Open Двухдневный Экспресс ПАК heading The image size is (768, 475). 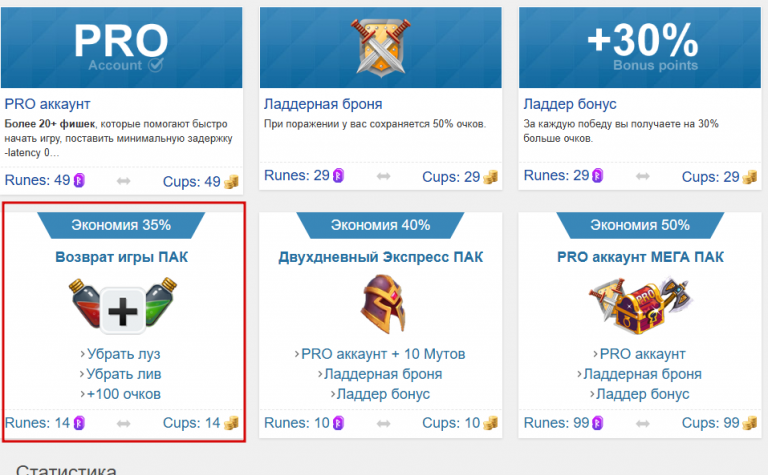point(381,257)
